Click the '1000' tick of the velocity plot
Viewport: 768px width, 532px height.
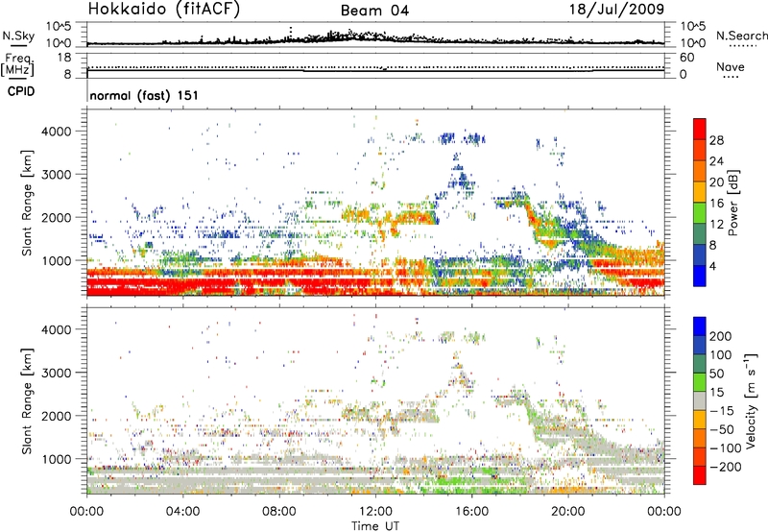57,459
